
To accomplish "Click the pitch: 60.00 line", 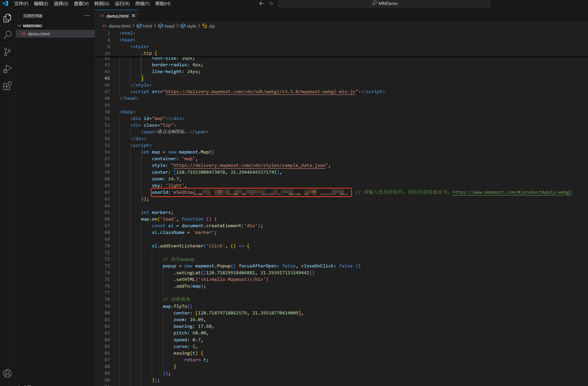I will coord(191,333).
